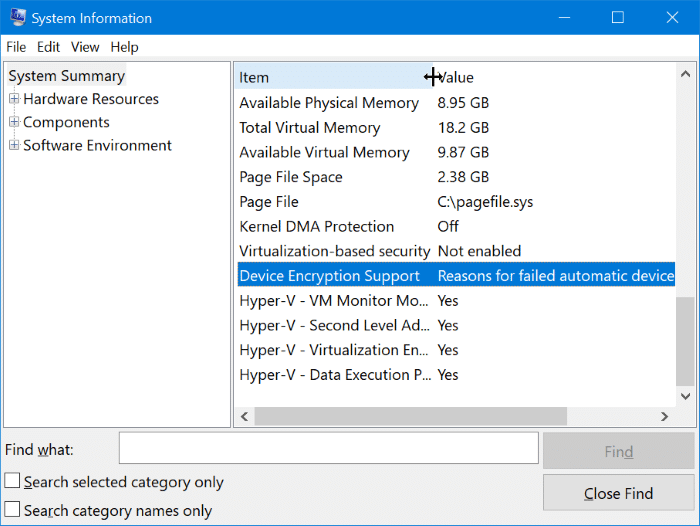Enable Search selected category only checkbox

coord(12,481)
